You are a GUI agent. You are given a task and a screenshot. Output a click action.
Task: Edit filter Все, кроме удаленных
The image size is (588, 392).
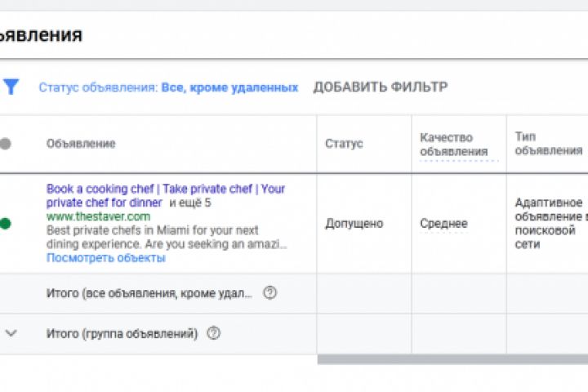(229, 87)
